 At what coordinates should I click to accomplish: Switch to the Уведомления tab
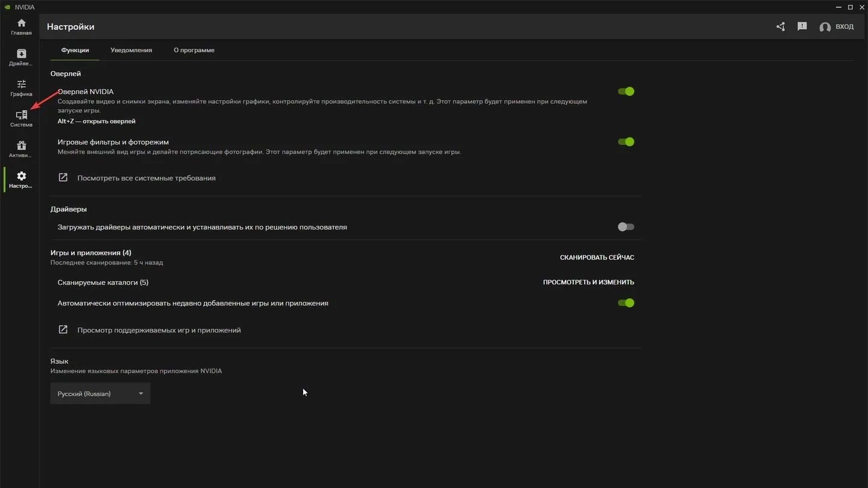(131, 50)
